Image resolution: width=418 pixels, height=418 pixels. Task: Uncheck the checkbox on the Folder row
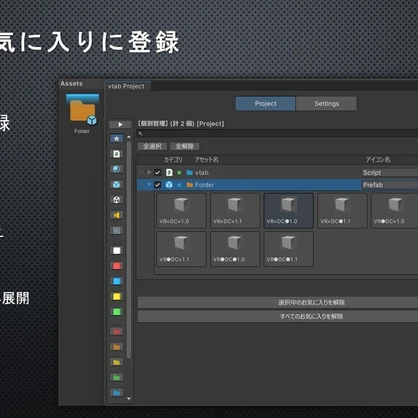pos(158,185)
